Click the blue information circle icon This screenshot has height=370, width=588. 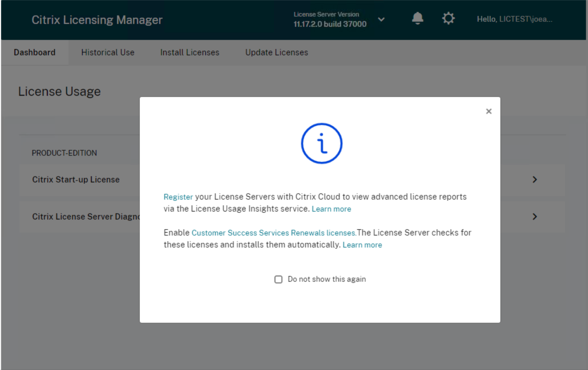point(322,143)
